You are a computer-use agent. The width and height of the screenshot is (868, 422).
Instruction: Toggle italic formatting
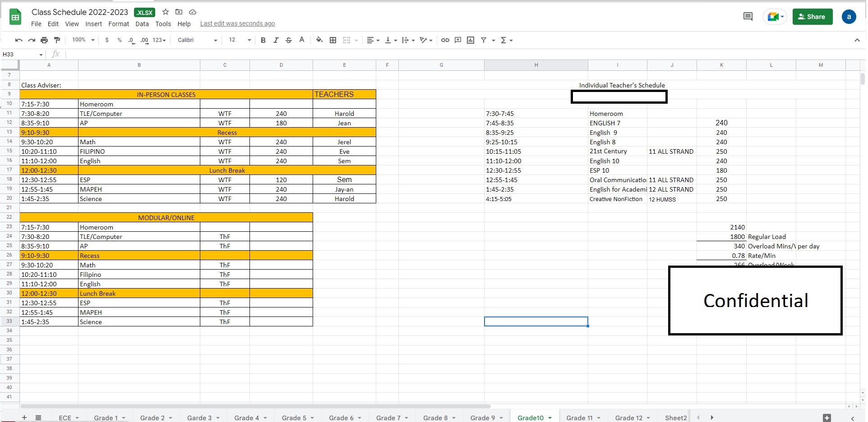[276, 40]
